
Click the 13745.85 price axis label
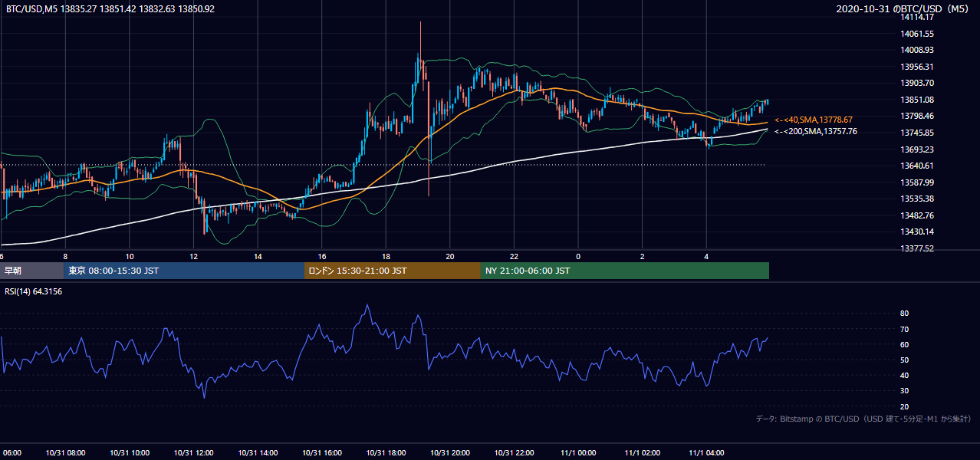[918, 133]
